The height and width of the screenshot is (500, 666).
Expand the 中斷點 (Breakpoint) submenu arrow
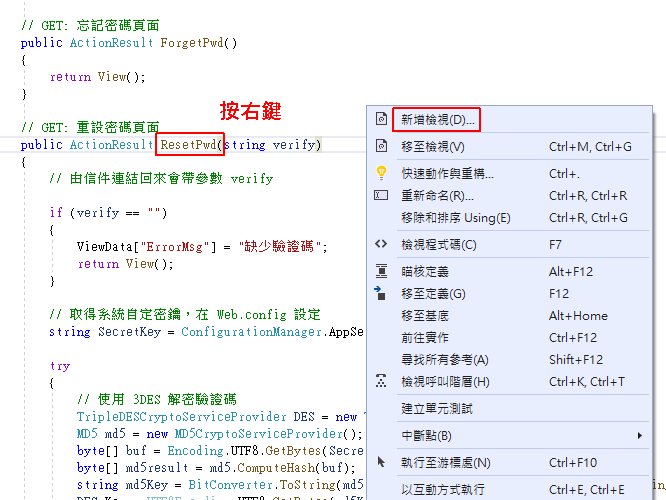(x=640, y=436)
